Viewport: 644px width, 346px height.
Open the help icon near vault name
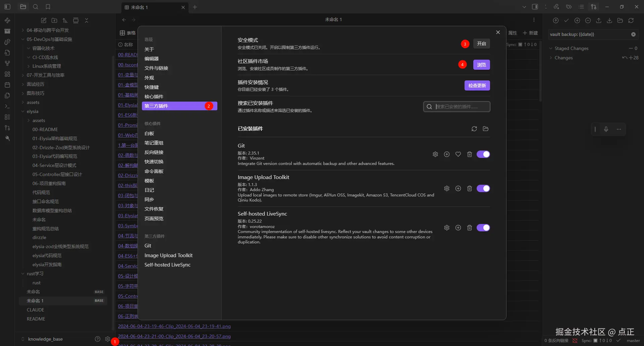[x=98, y=339]
